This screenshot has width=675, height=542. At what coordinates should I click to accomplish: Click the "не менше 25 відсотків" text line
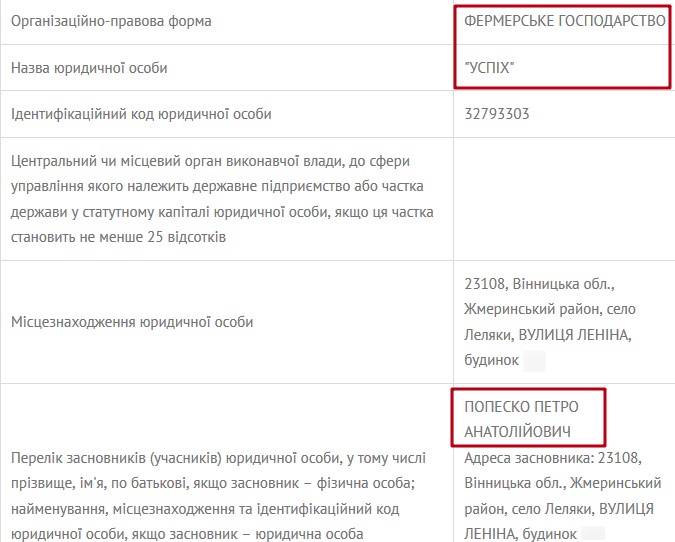[x=119, y=238]
